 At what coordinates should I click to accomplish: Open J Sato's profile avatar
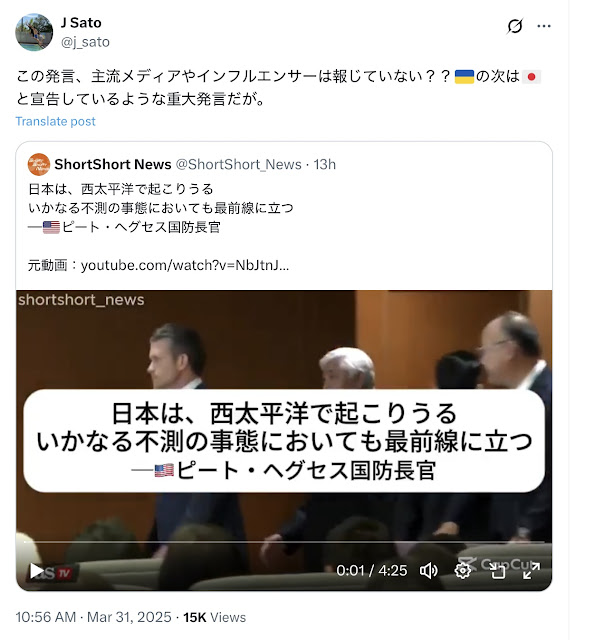pos(34,32)
